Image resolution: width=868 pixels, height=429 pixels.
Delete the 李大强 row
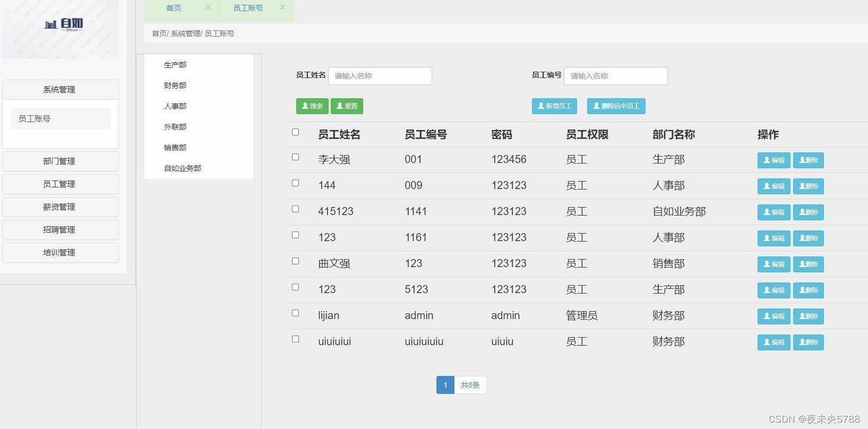click(x=809, y=160)
